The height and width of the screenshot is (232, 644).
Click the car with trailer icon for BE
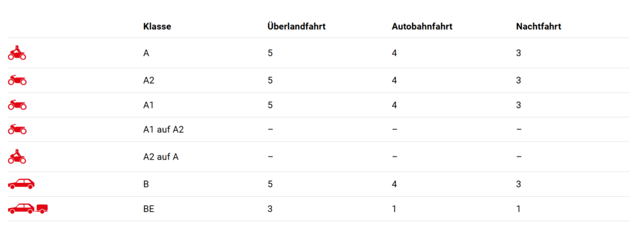pos(28,209)
